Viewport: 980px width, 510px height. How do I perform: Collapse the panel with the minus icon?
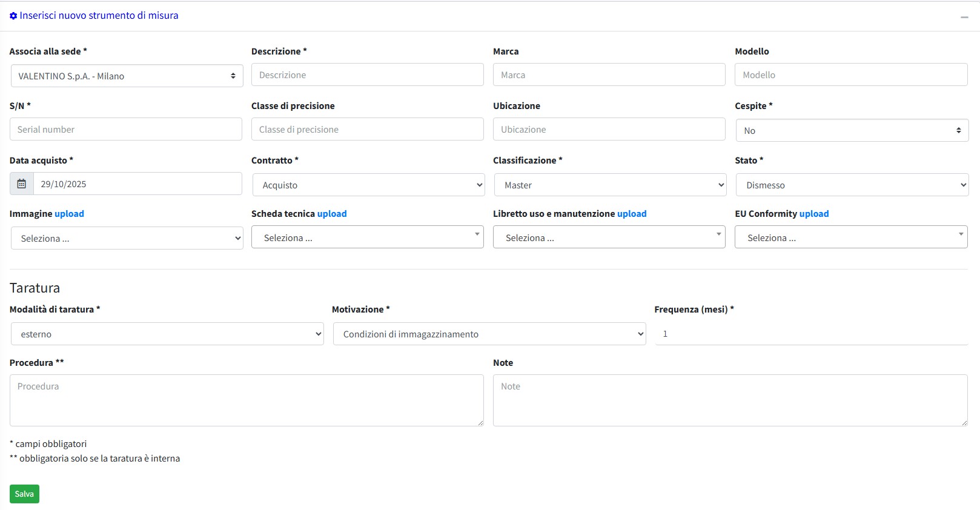click(964, 17)
